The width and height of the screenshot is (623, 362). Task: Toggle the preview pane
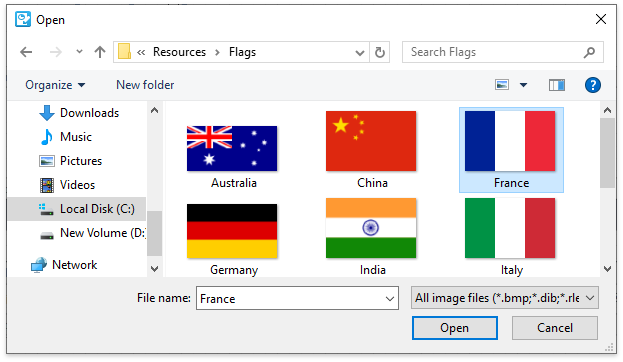557,85
